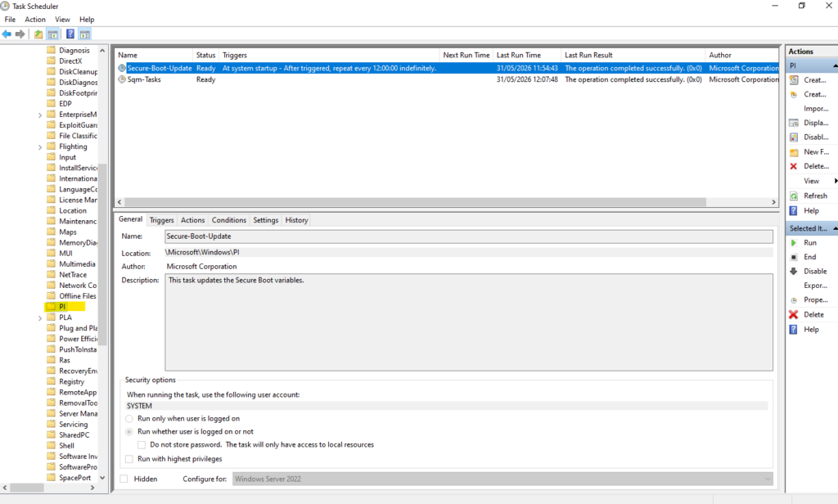This screenshot has height=504, width=838.
Task: Select the Sqm-Tasks row in the task list
Action: pyautogui.click(x=447, y=79)
